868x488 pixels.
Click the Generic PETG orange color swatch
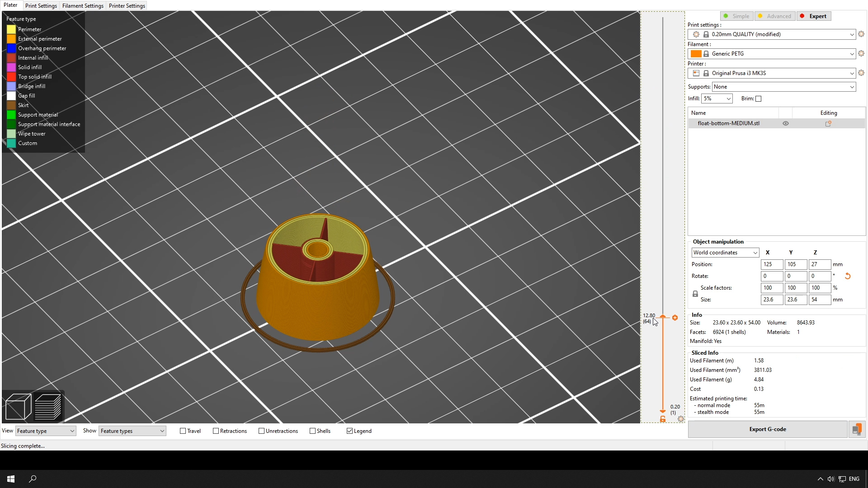point(696,54)
